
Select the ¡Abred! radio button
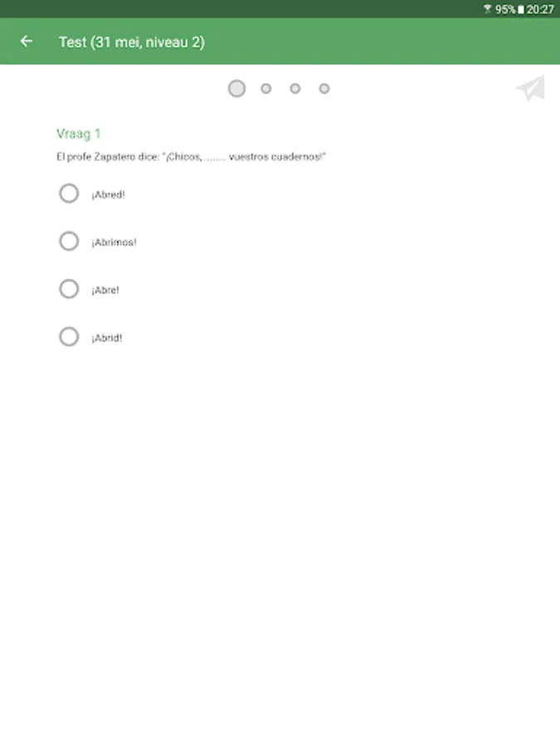point(69,193)
